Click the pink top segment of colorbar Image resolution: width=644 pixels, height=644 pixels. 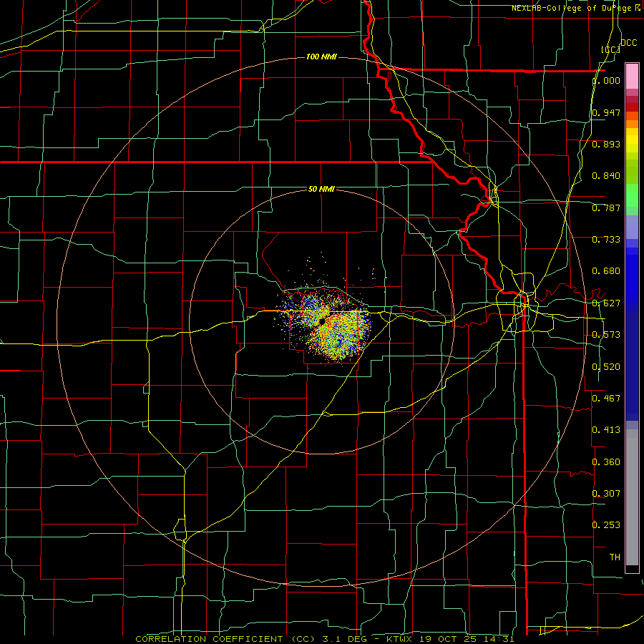pos(632,76)
